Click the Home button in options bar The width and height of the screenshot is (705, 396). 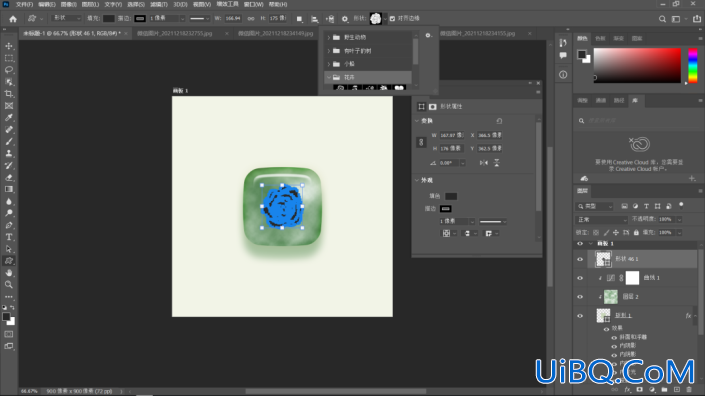[13, 19]
